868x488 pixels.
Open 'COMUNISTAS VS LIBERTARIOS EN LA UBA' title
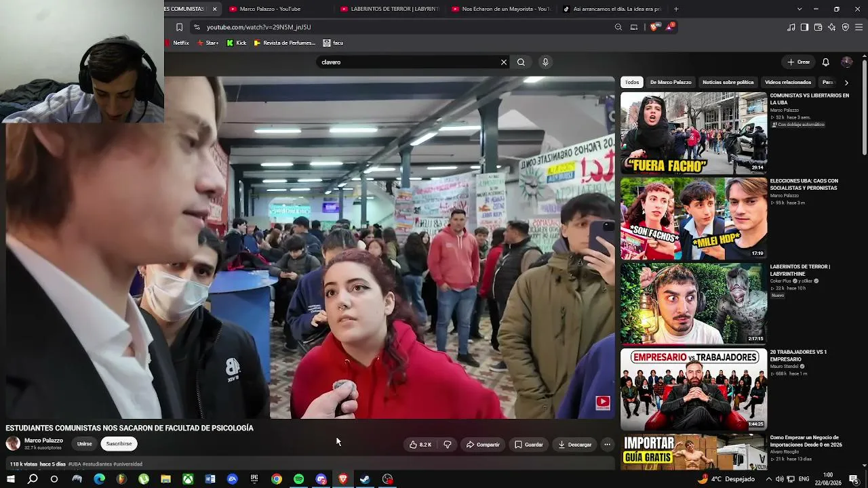click(810, 99)
